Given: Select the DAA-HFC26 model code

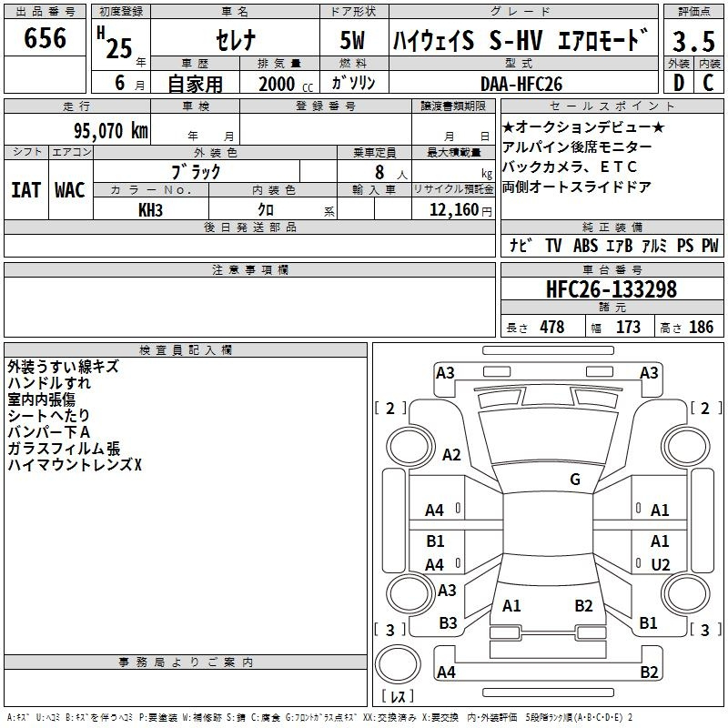Looking at the screenshot, I should [521, 84].
